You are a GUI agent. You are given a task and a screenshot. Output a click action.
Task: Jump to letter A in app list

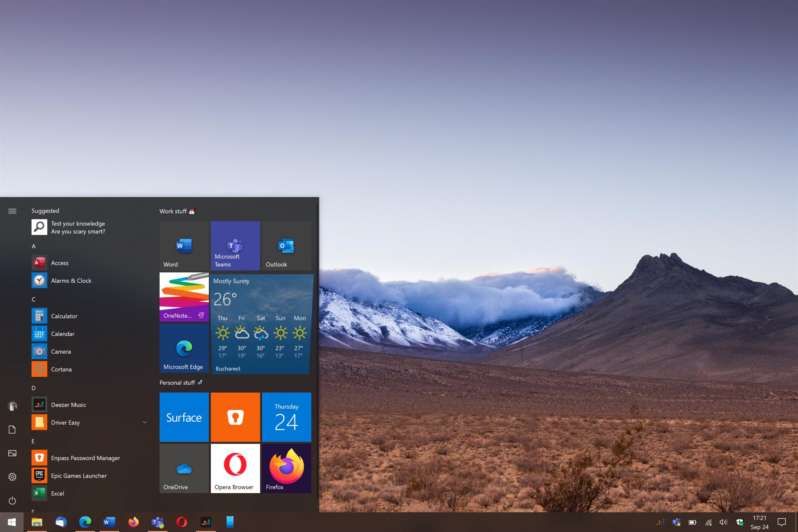click(x=34, y=246)
